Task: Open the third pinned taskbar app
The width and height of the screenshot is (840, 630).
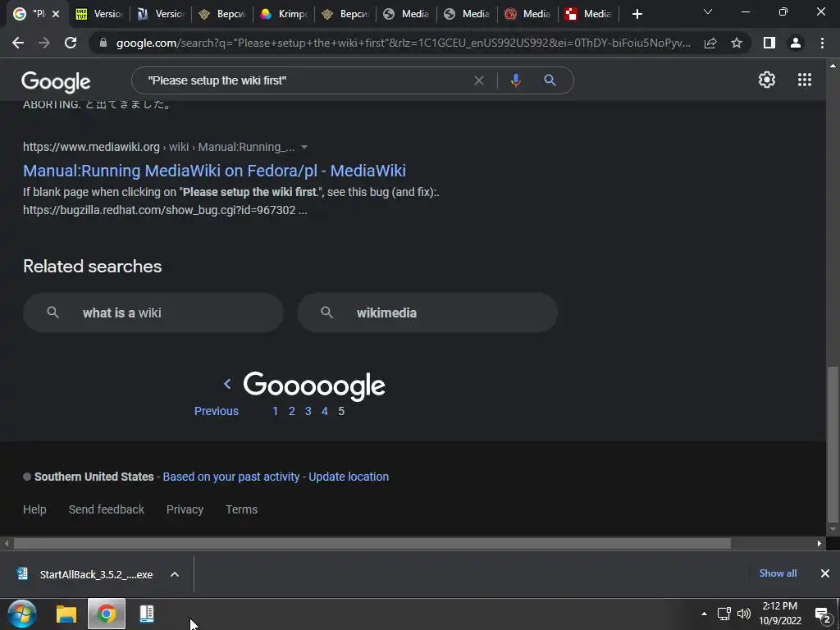Action: (147, 614)
